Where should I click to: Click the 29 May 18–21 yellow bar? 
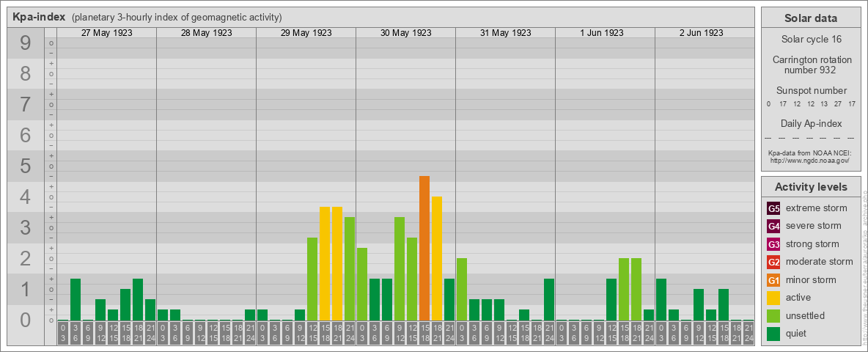[x=337, y=264]
